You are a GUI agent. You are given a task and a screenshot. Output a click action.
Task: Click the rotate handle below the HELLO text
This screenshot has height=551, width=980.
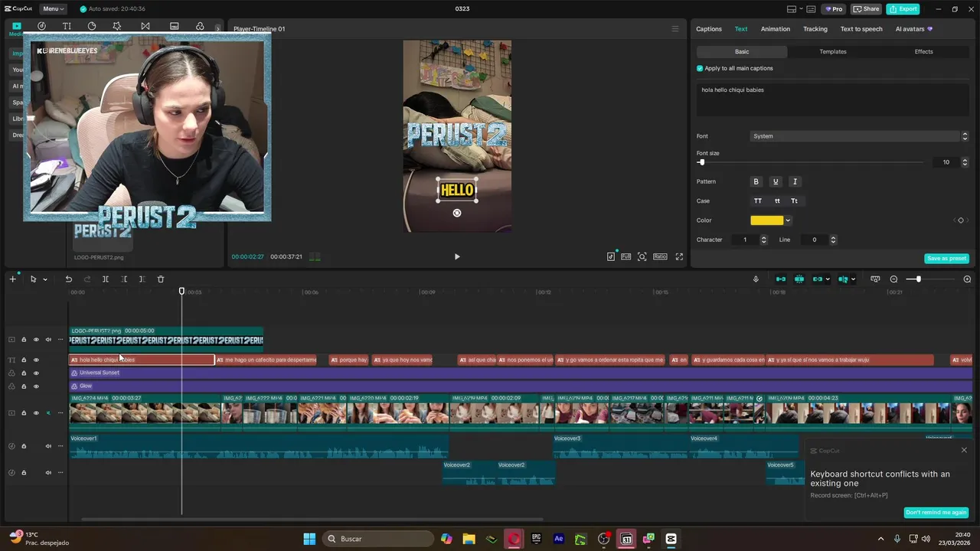(x=457, y=213)
